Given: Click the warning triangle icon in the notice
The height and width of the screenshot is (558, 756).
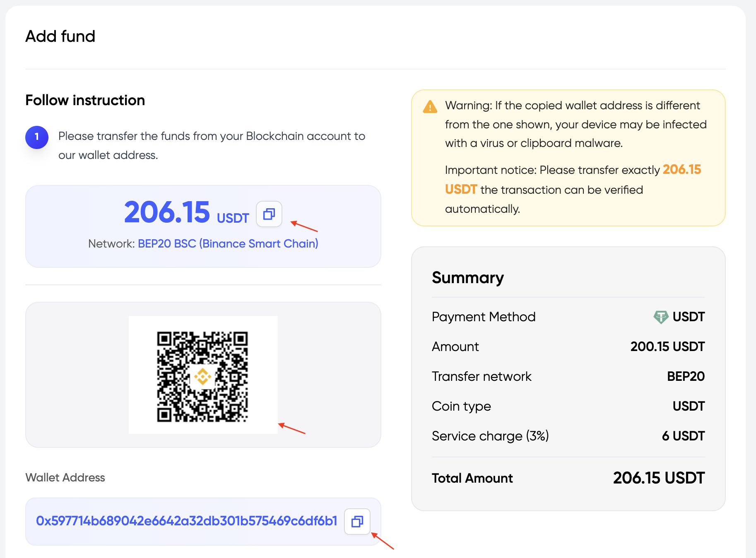Looking at the screenshot, I should pyautogui.click(x=429, y=107).
